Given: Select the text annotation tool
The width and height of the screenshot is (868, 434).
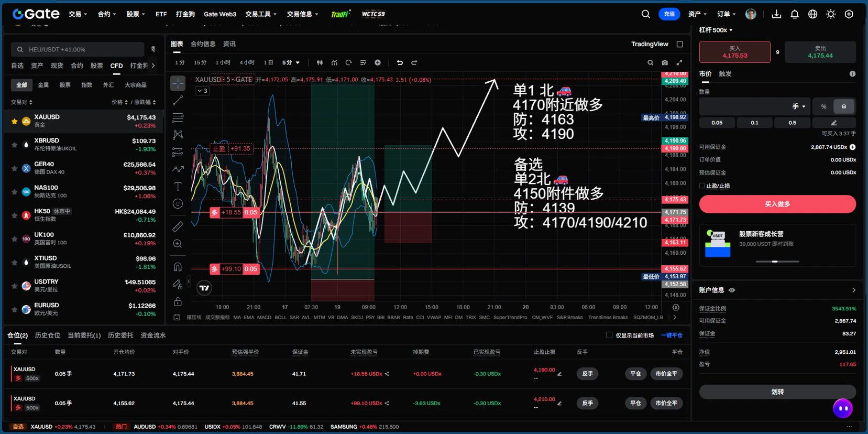Looking at the screenshot, I should (x=178, y=187).
